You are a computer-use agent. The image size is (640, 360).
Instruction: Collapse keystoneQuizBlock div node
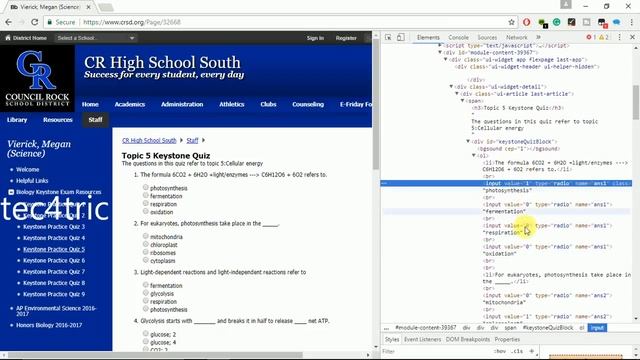pyautogui.click(x=469, y=141)
